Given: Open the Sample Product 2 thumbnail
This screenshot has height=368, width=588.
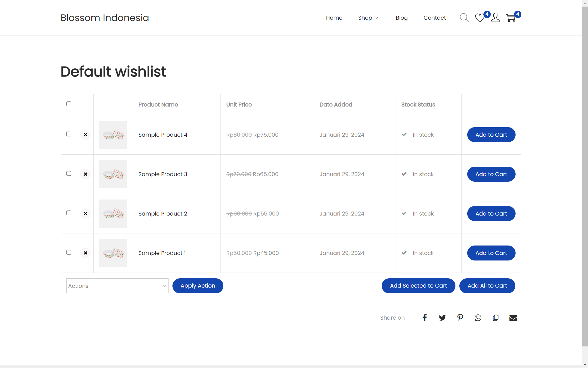Looking at the screenshot, I should point(113,213).
